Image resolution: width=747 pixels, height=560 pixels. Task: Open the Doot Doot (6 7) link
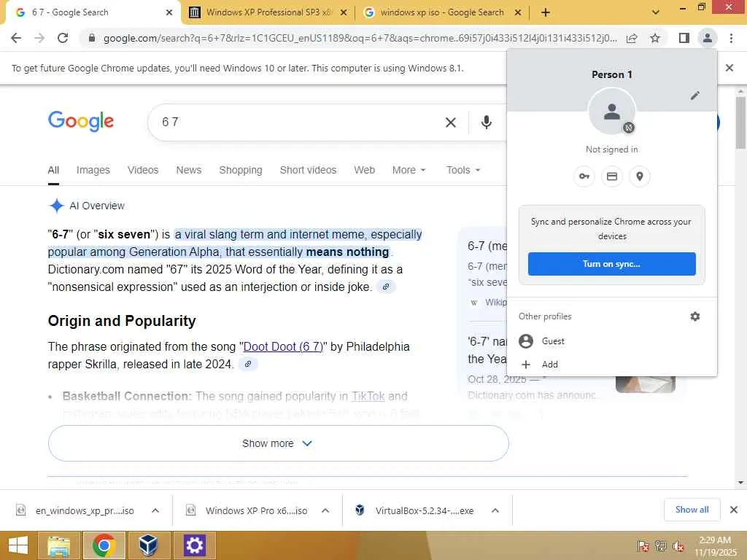pyautogui.click(x=283, y=346)
